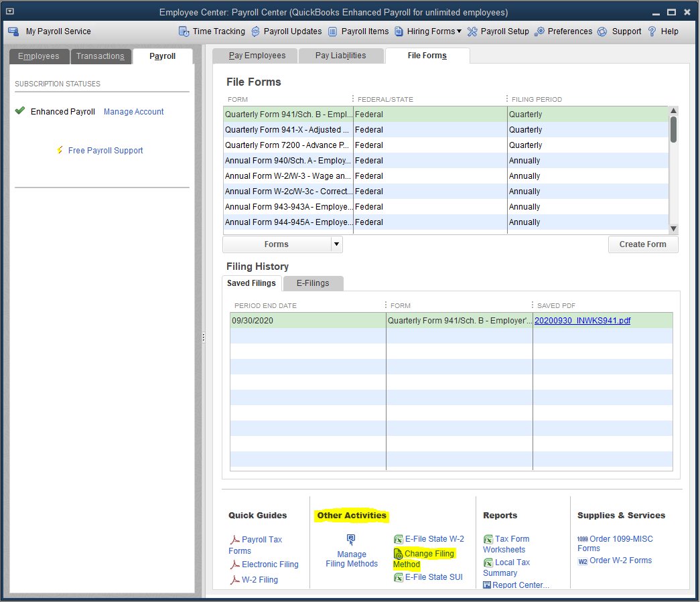Select Annual Form W-2c/W-3c row
This screenshot has height=602, width=700.
[445, 191]
